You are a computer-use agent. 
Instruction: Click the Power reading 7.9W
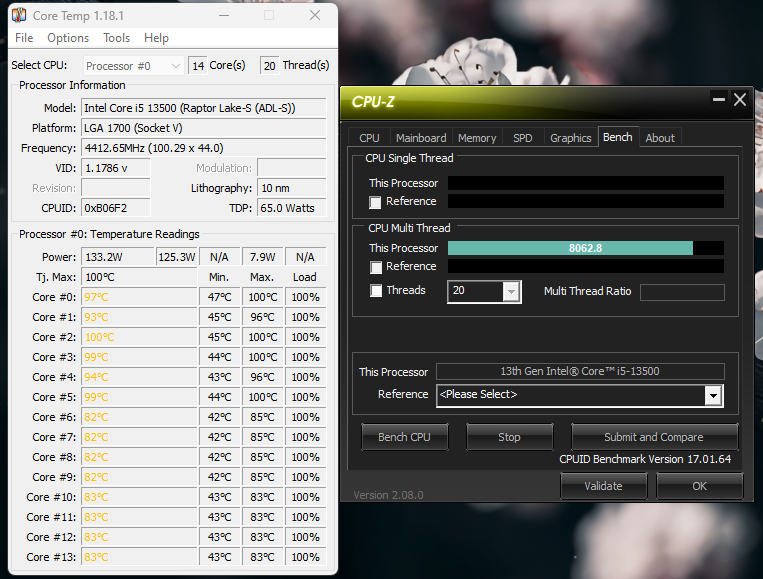tap(263, 257)
